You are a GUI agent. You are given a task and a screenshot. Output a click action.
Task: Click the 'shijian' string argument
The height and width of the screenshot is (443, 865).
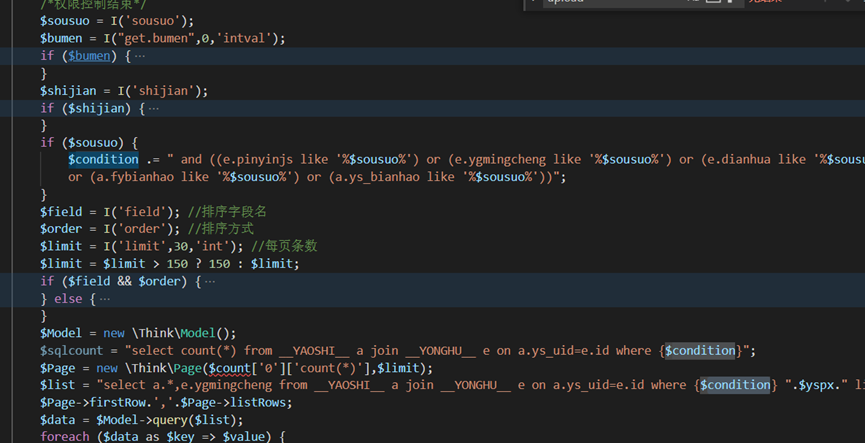(163, 91)
